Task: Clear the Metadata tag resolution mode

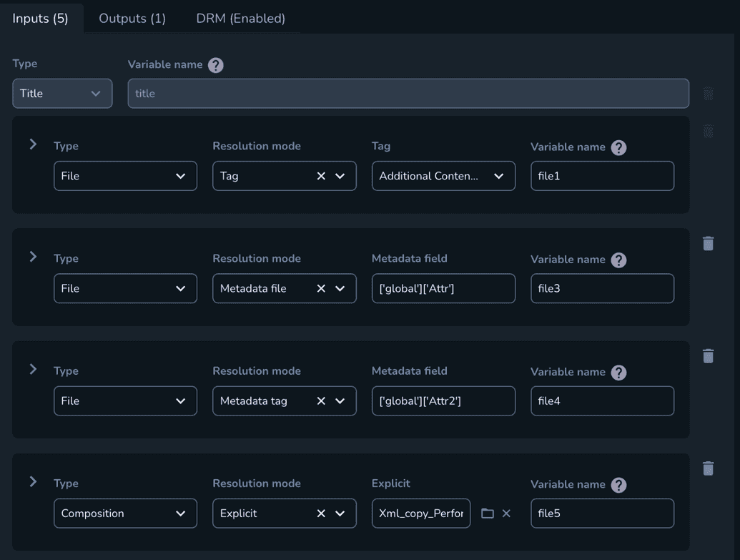Action: point(321,401)
